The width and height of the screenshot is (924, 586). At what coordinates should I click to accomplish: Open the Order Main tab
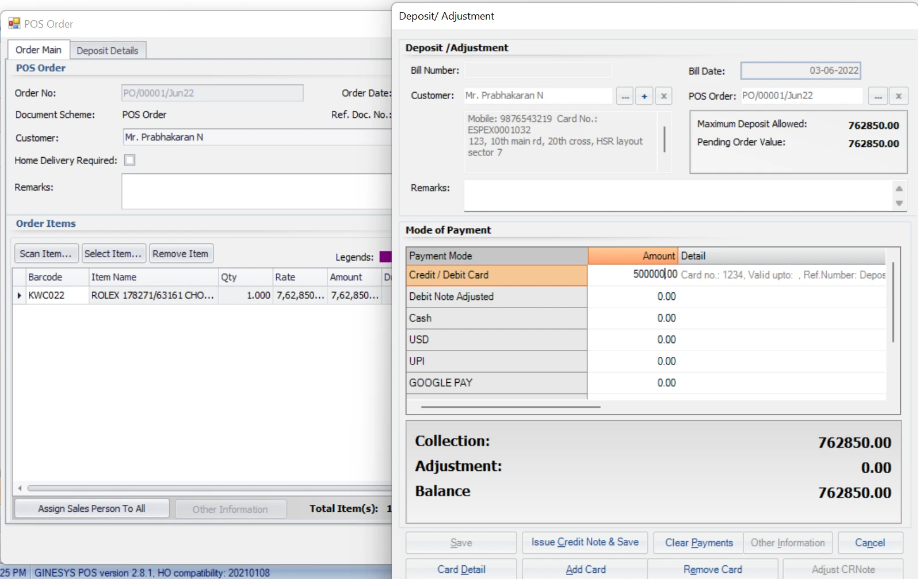39,50
